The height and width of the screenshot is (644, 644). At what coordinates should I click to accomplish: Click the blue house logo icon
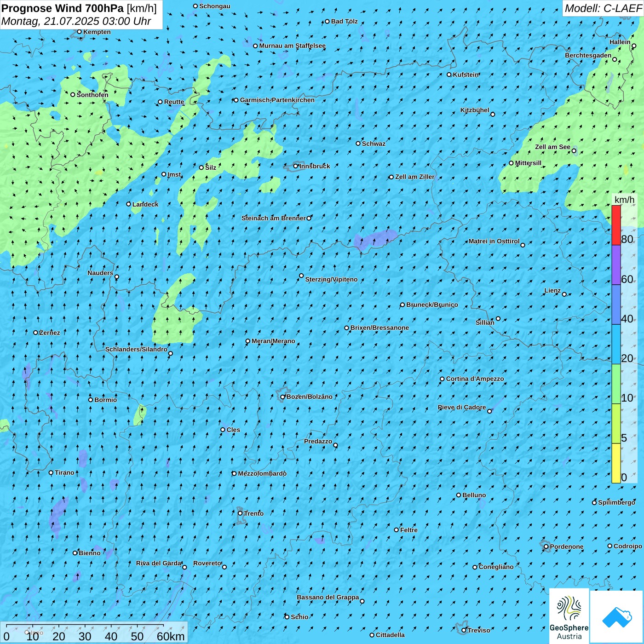point(616,617)
